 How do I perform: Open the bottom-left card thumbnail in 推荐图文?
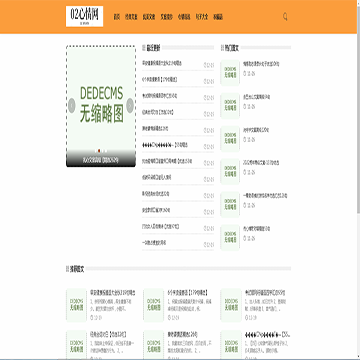[x=76, y=345]
